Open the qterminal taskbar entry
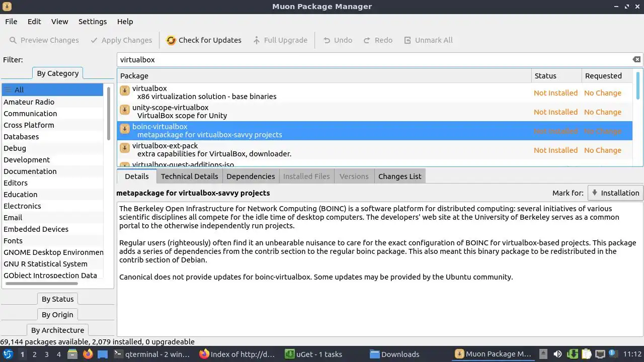This screenshot has width=644, height=362. [x=151, y=354]
